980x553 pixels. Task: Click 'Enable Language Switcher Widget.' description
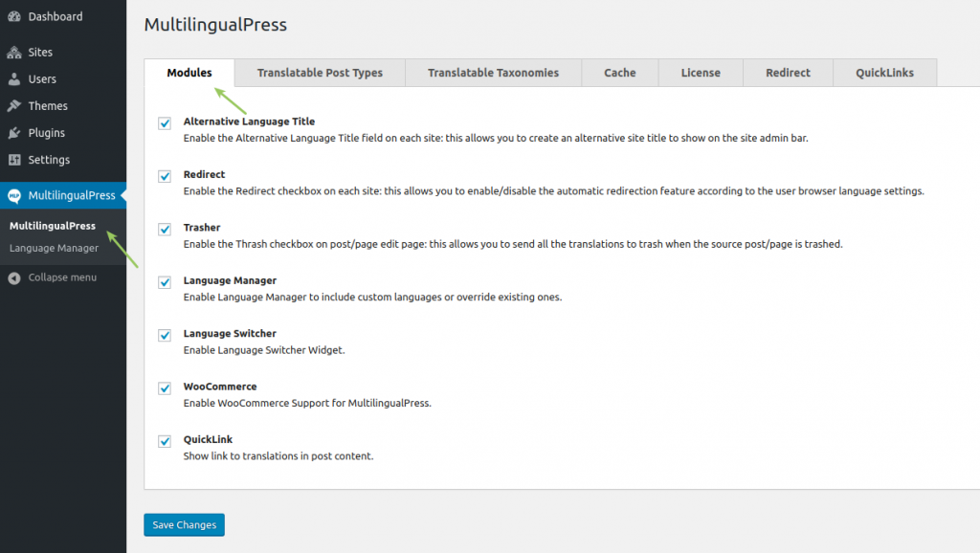coord(264,350)
